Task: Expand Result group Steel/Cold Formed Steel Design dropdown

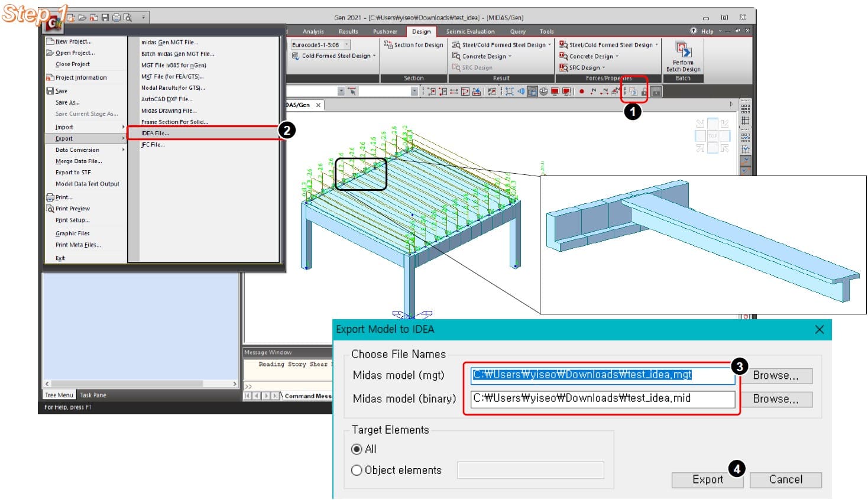Action: (550, 45)
